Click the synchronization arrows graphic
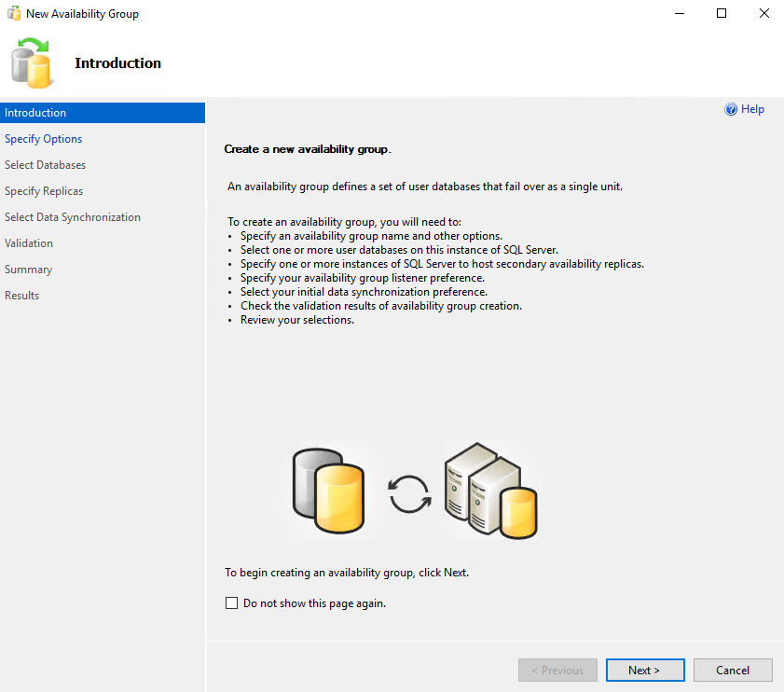 (409, 494)
